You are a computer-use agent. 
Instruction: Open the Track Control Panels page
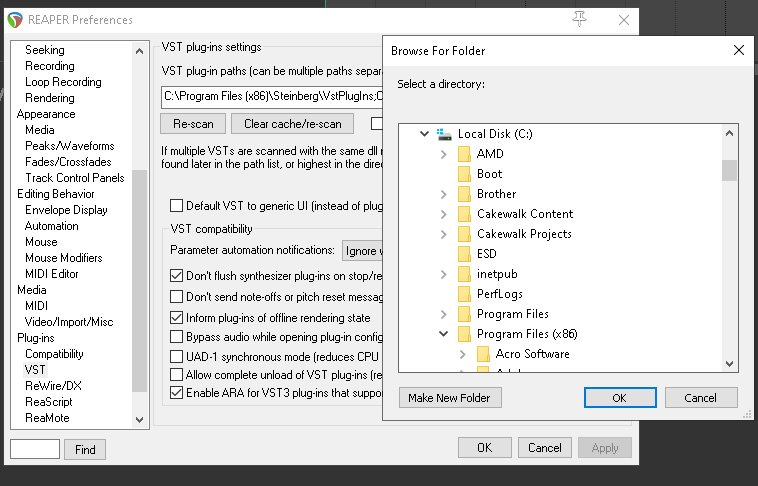pos(74,177)
